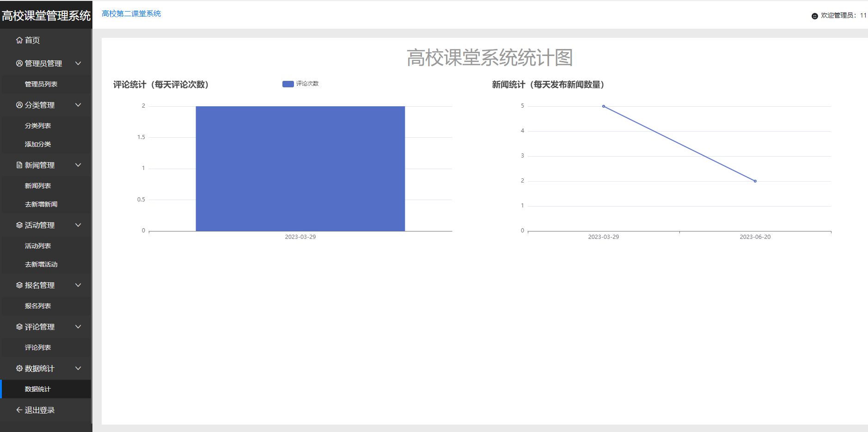The width and height of the screenshot is (868, 432).
Task: Click the user icon beside 管理员管理
Action: coord(19,63)
